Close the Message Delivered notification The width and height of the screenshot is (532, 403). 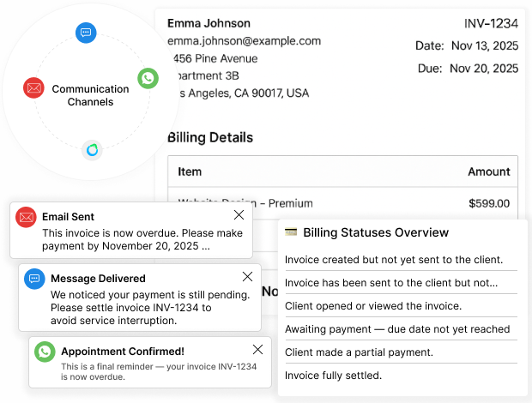(248, 277)
